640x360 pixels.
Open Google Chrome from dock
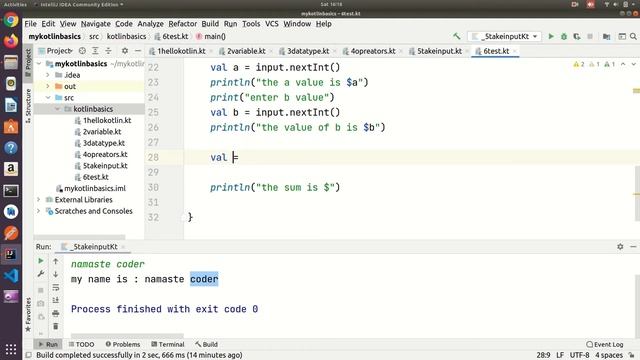(x=11, y=20)
